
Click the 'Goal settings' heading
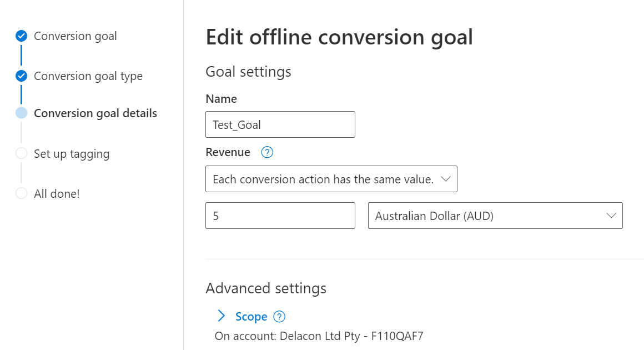[x=249, y=72]
